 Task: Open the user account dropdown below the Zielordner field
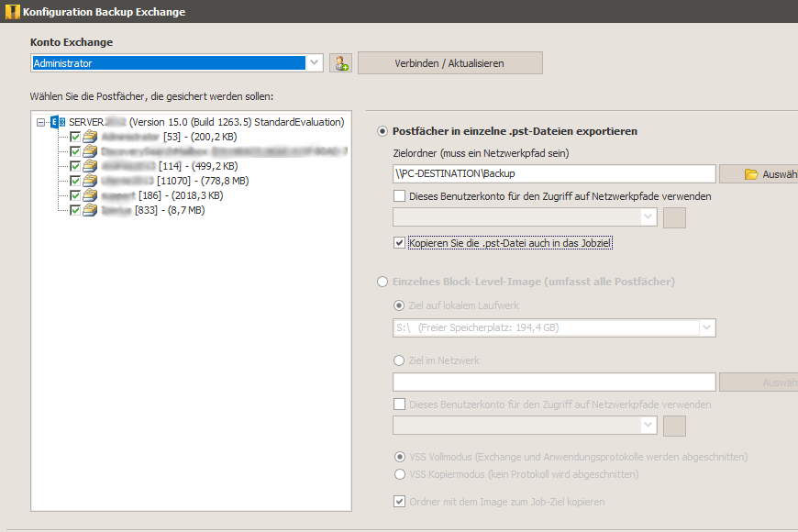pyautogui.click(x=648, y=216)
